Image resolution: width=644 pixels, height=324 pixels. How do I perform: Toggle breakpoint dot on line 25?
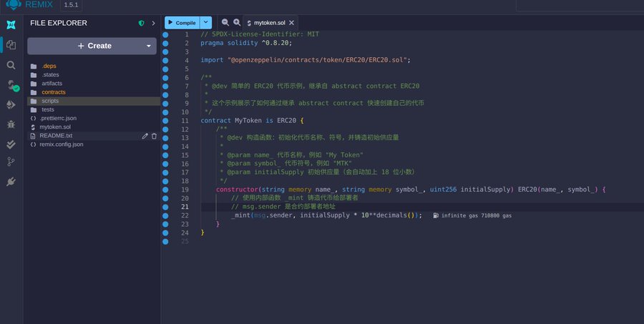click(x=165, y=242)
